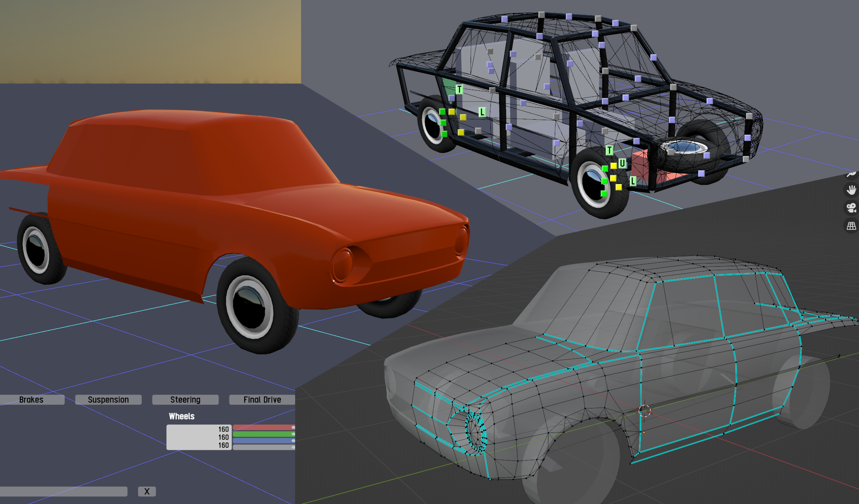Adjust the green Wheels color slider
This screenshot has width=859, height=504.
click(x=264, y=434)
